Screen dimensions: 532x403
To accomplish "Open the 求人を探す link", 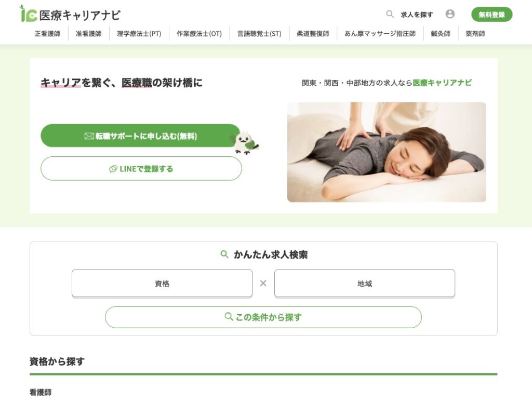I will coord(417,15).
